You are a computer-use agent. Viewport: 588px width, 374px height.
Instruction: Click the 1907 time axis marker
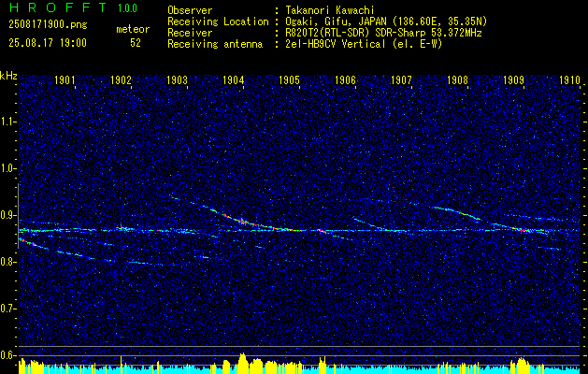(401, 79)
